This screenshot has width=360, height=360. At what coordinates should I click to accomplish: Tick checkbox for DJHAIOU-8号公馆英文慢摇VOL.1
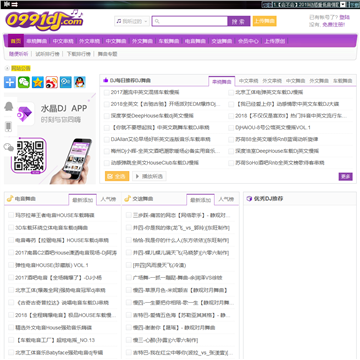(x=231, y=128)
